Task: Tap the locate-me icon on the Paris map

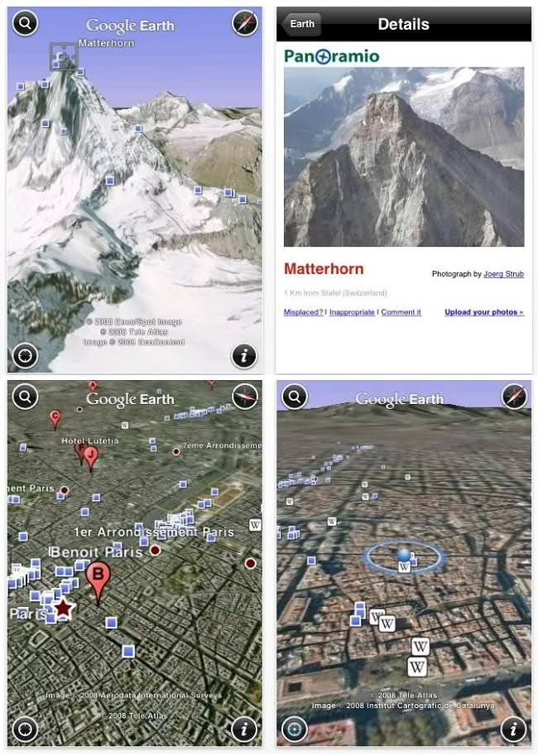Action: pos(25,730)
